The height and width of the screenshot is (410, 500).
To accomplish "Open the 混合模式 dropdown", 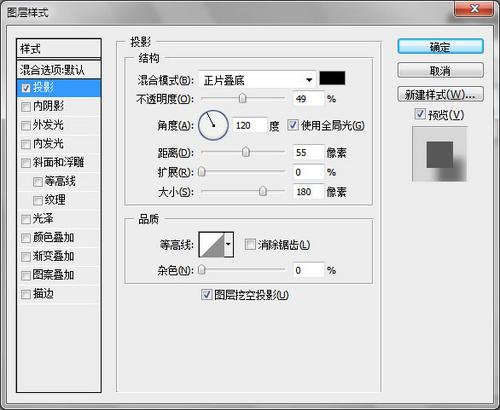I will point(257,80).
